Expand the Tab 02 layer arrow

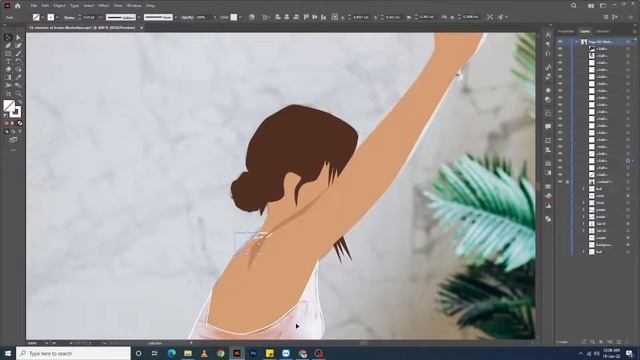(x=583, y=231)
